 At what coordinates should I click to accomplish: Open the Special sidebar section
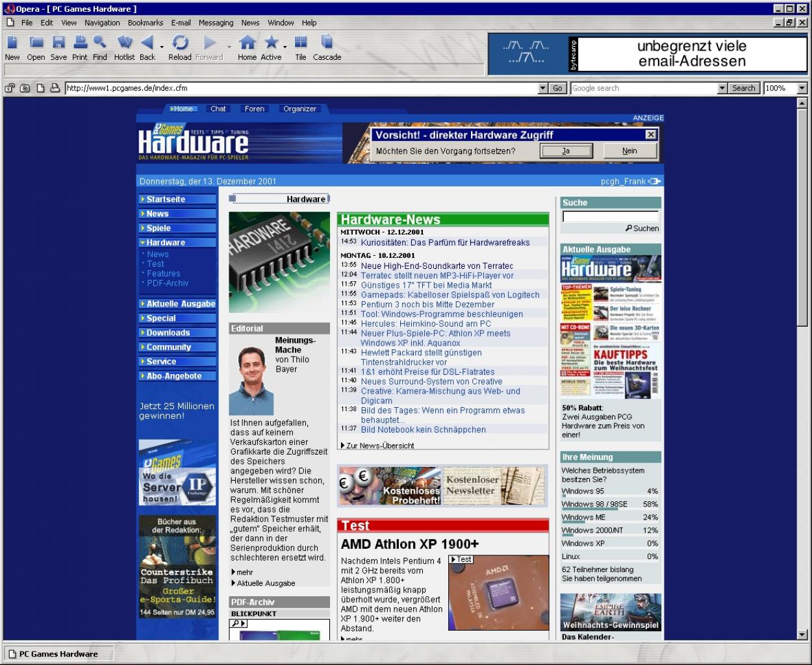tap(177, 318)
